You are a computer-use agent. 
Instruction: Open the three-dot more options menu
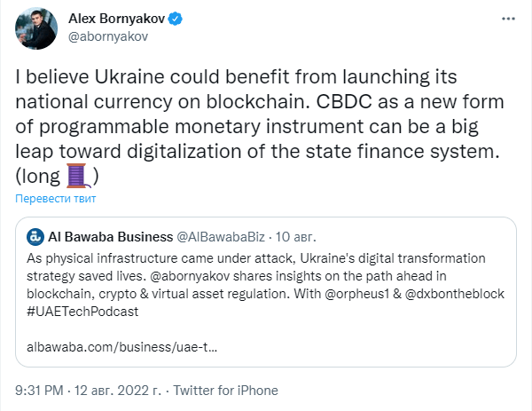pos(508,19)
